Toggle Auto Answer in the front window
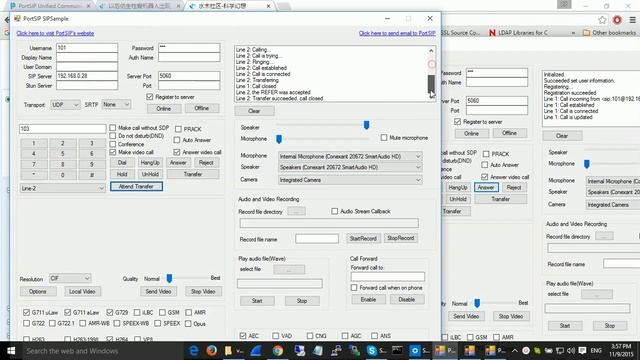Image resolution: width=640 pixels, height=360 pixels. 177,140
